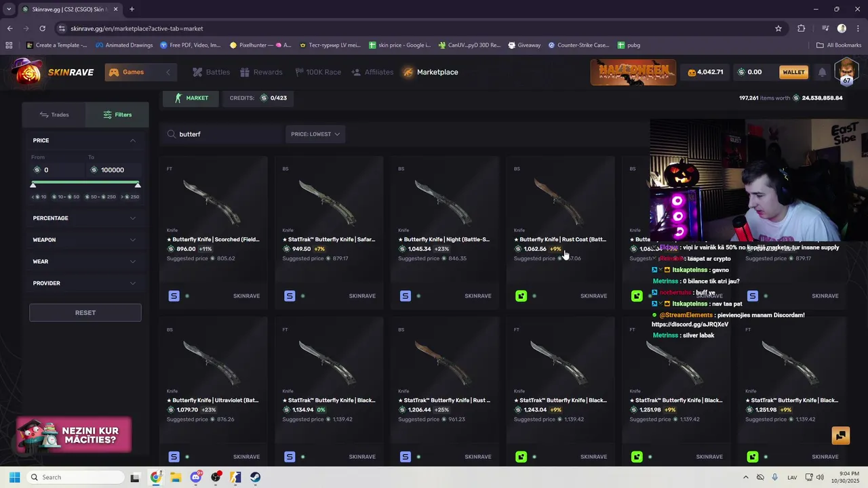Screen dimensions: 868x488
Task: Open the Chrome apps grid in bookmarks bar
Action: [x=9, y=45]
